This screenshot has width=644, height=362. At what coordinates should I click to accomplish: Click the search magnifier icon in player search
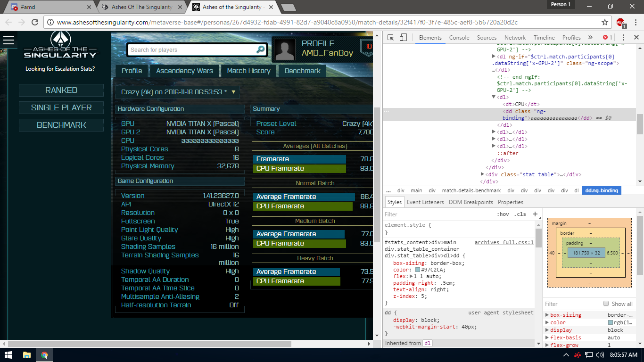tap(260, 49)
